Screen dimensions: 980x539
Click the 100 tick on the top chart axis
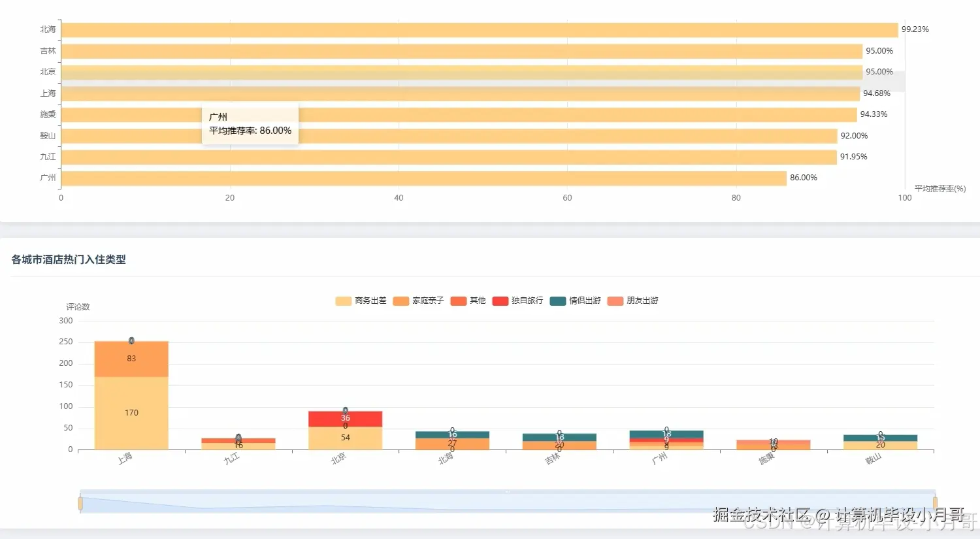tap(905, 198)
